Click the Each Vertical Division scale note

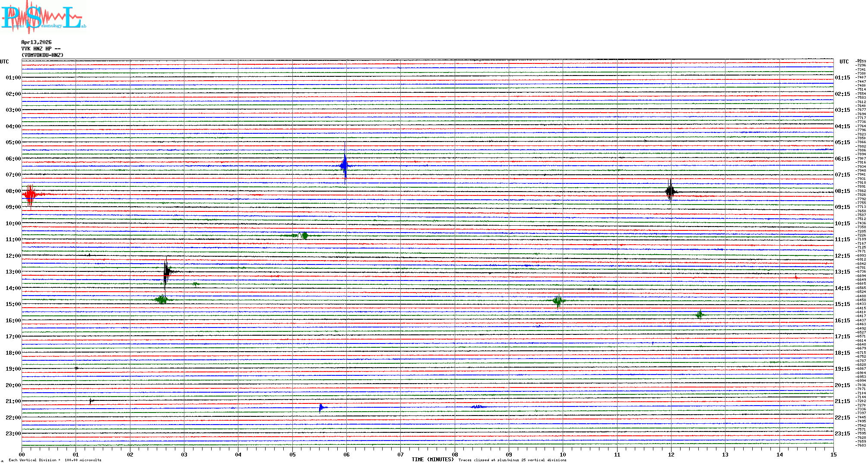click(x=55, y=460)
